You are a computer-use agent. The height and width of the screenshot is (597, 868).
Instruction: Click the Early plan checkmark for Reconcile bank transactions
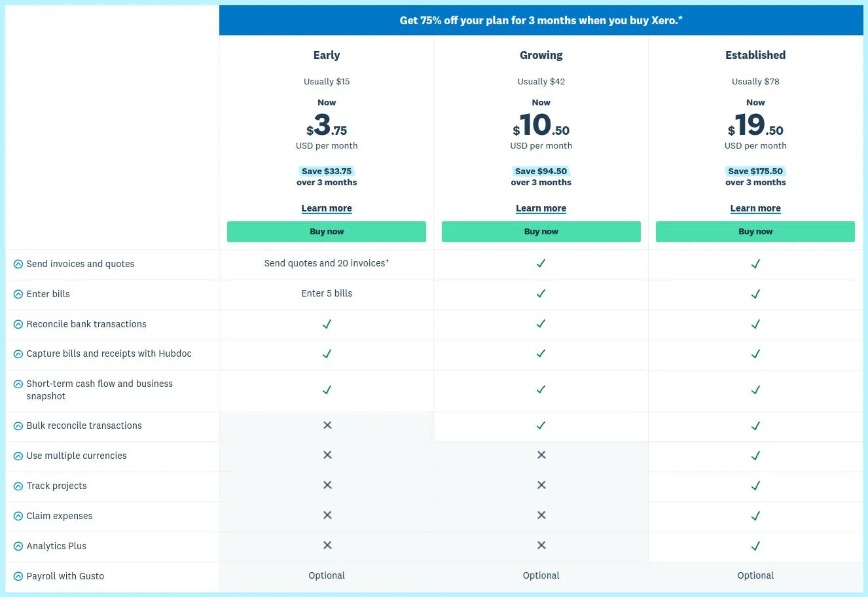327,324
